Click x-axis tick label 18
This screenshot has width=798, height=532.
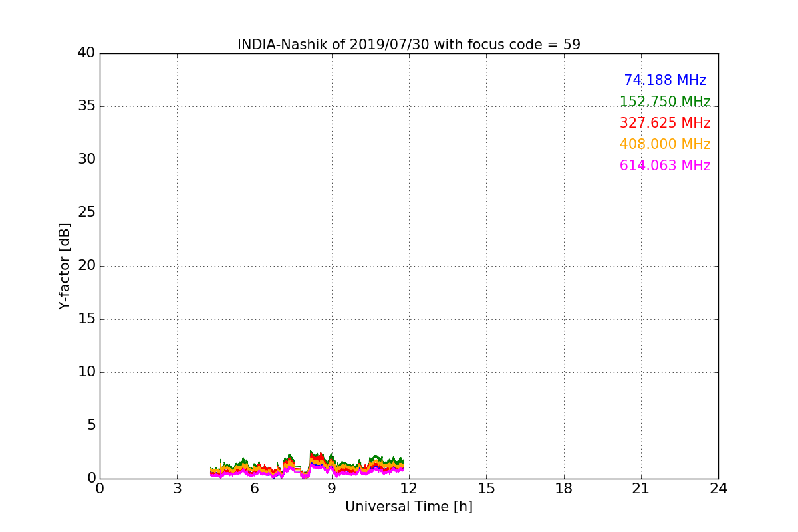coord(564,489)
